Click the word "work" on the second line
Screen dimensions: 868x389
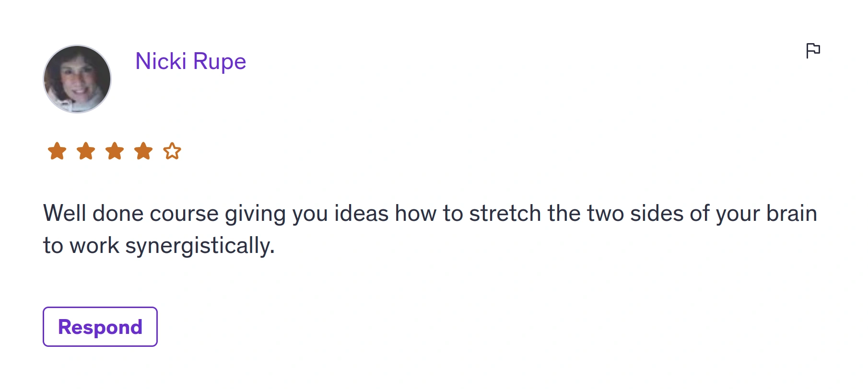(x=94, y=246)
